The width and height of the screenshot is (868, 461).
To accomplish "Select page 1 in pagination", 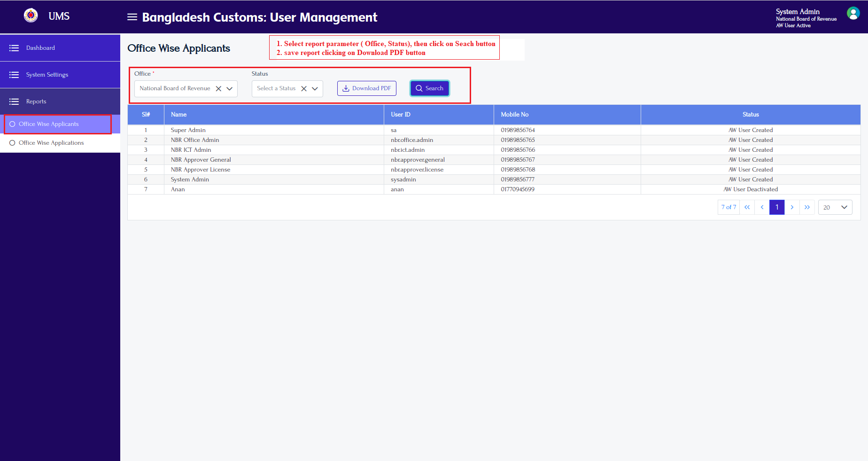I will 777,207.
